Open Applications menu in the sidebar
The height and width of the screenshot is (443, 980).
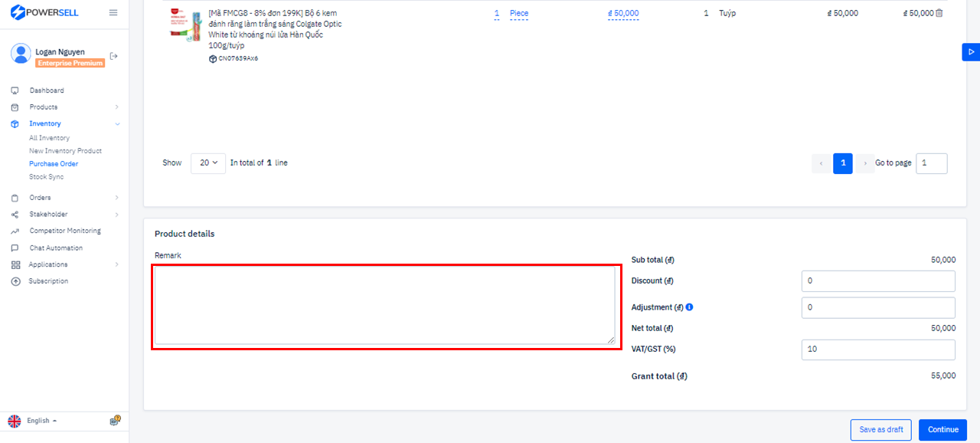coord(48,264)
